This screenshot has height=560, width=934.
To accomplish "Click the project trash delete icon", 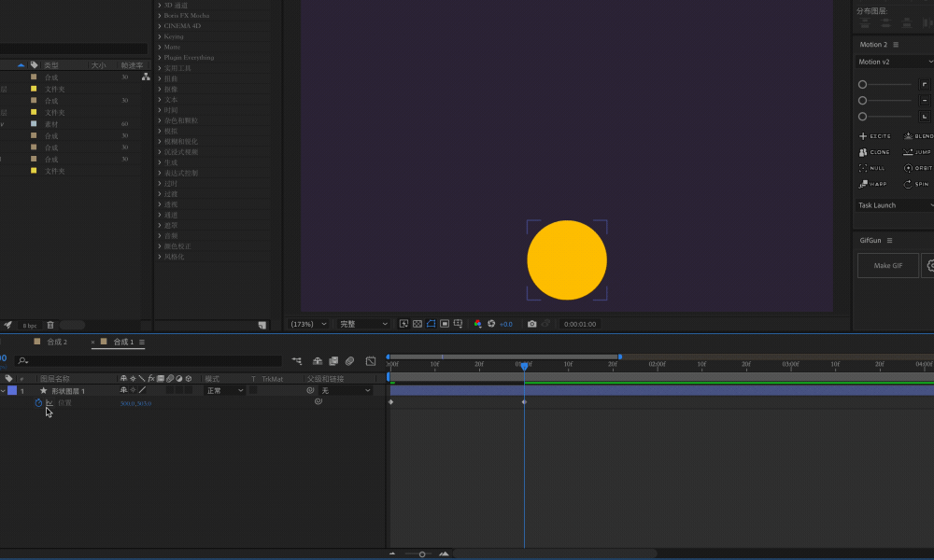I will 50,325.
